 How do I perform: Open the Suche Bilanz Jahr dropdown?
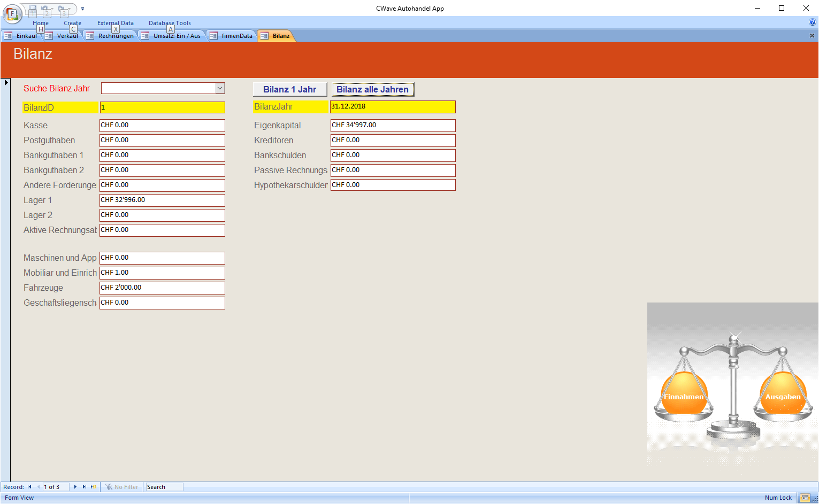pos(220,88)
